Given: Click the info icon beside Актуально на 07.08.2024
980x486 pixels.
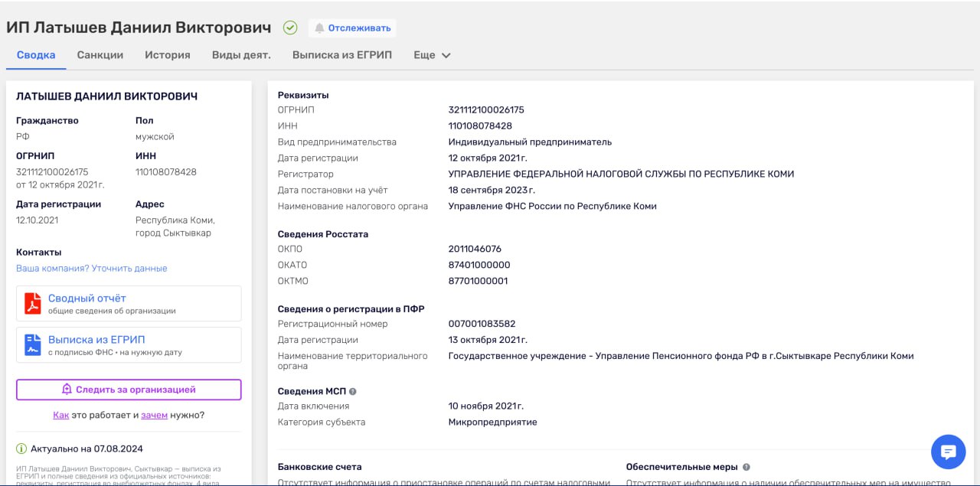Looking at the screenshot, I should pyautogui.click(x=21, y=448).
